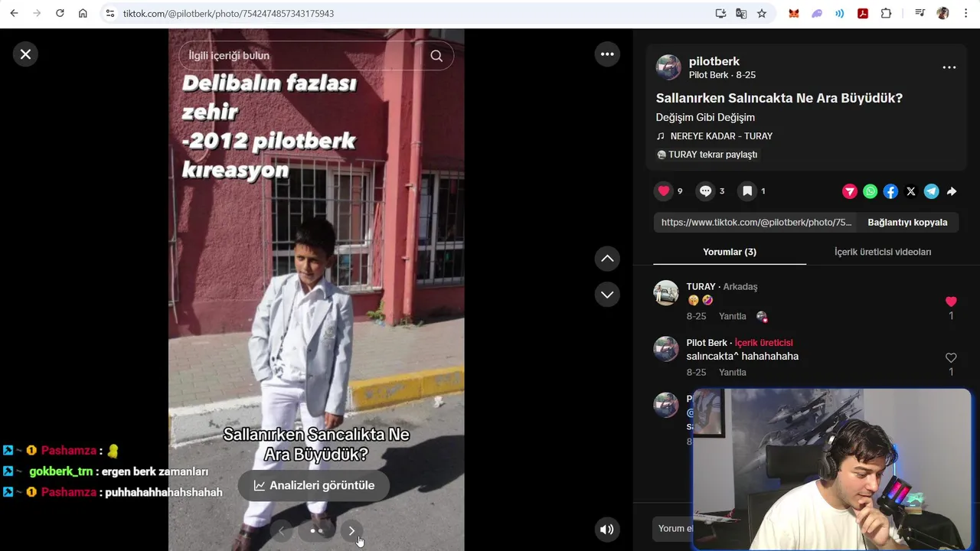The image size is (980, 551).
Task: Focus the 'Yorum ekle' comment input
Action: tap(674, 529)
